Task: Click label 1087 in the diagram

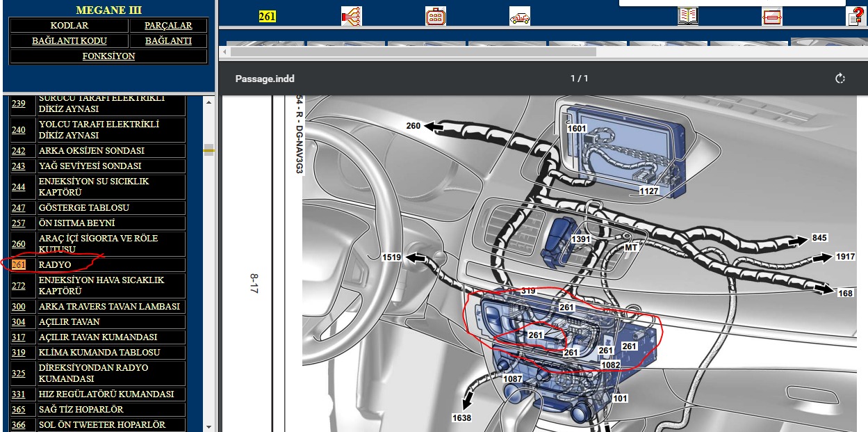Action: point(512,378)
